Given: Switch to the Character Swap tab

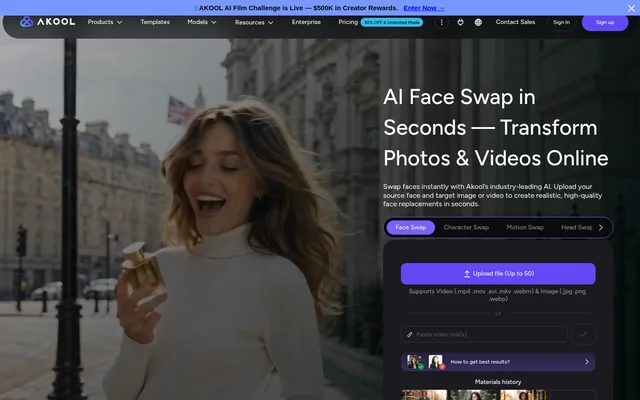Looking at the screenshot, I should pos(466,227).
